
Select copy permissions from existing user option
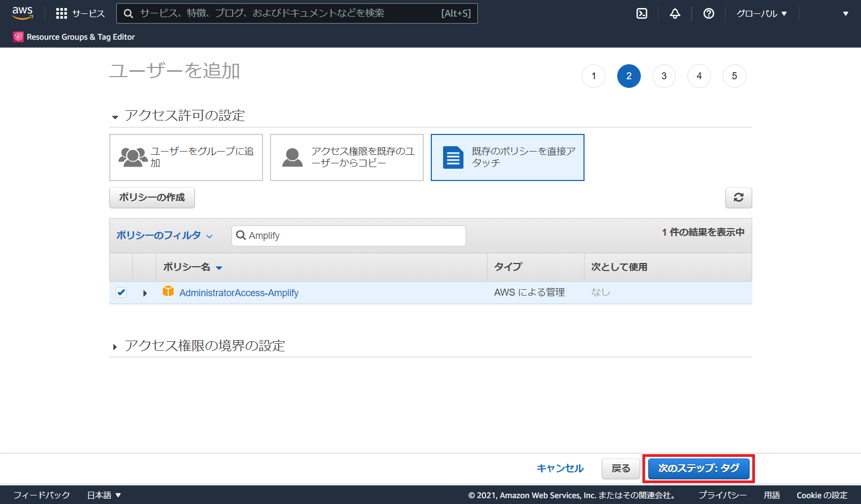tap(347, 157)
